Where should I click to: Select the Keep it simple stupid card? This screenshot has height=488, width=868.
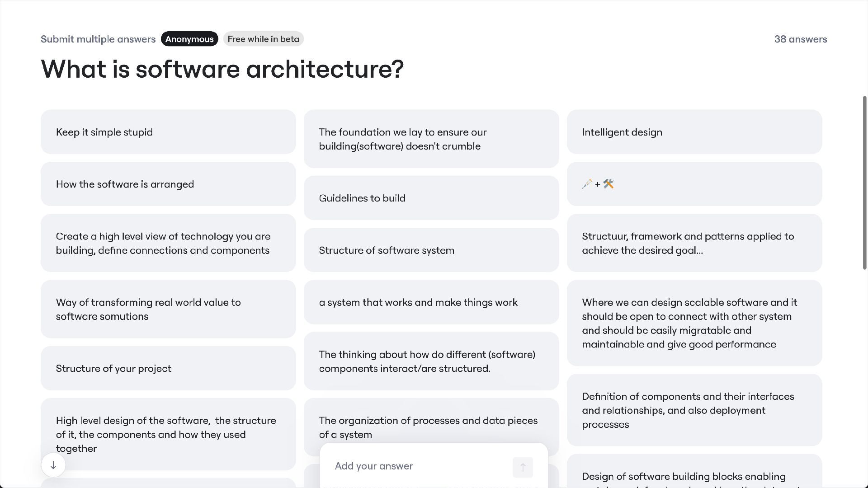[x=168, y=132]
